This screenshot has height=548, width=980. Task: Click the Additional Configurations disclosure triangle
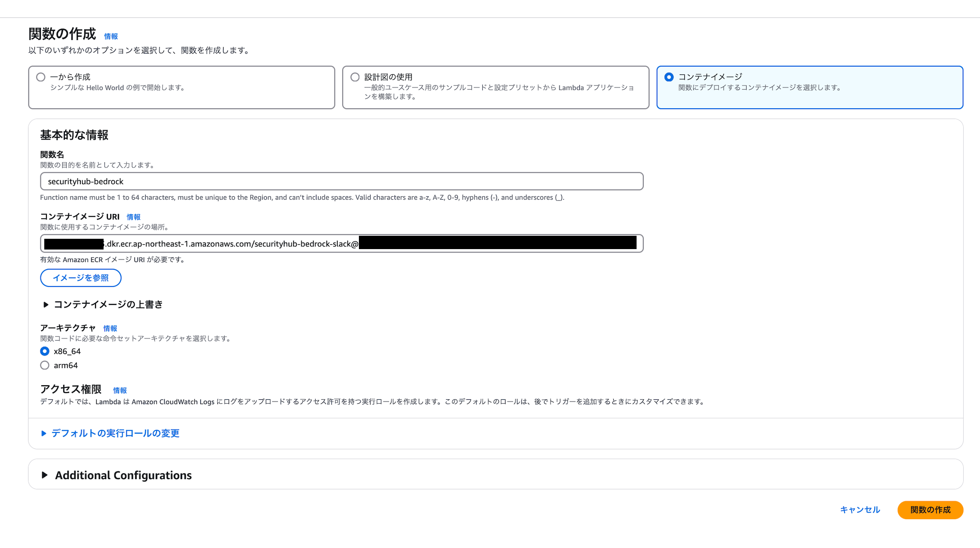point(45,475)
